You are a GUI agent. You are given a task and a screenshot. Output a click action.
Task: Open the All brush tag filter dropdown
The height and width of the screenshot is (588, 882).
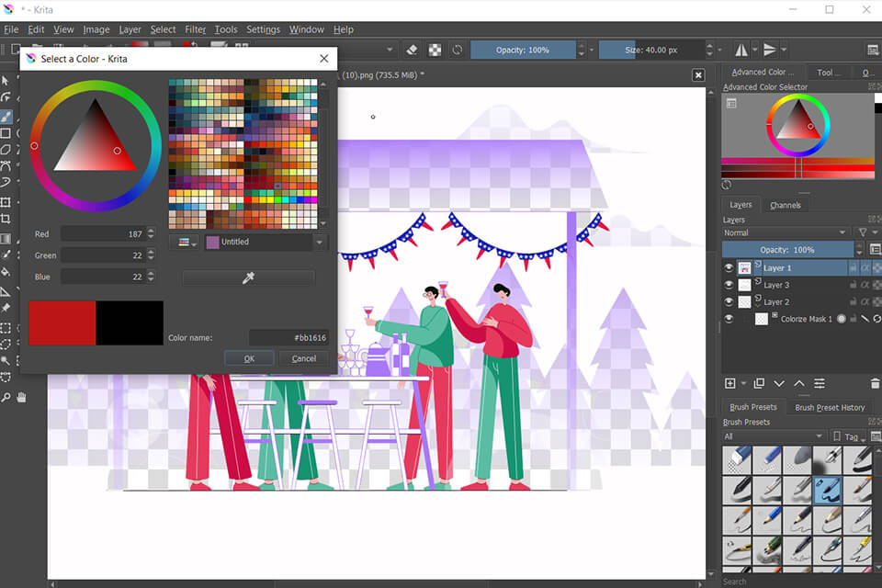[773, 436]
